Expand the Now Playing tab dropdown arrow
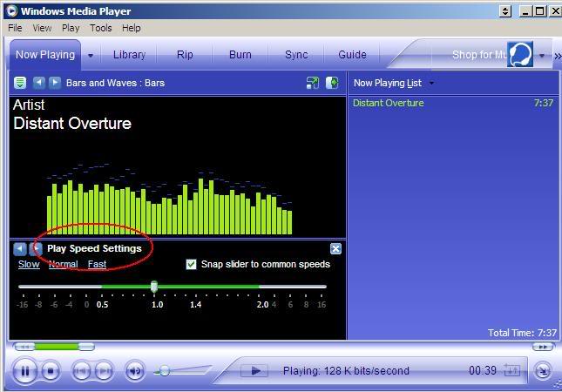The width and height of the screenshot is (562, 392). tap(91, 56)
